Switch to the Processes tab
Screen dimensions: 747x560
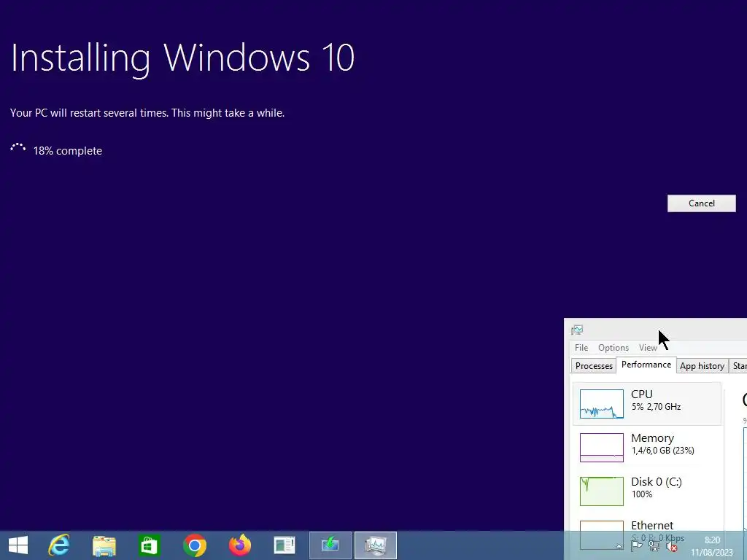pos(594,366)
